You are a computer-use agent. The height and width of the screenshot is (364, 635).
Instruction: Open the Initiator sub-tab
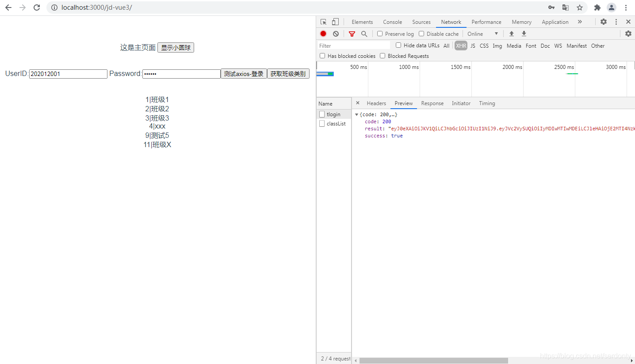[x=461, y=103]
